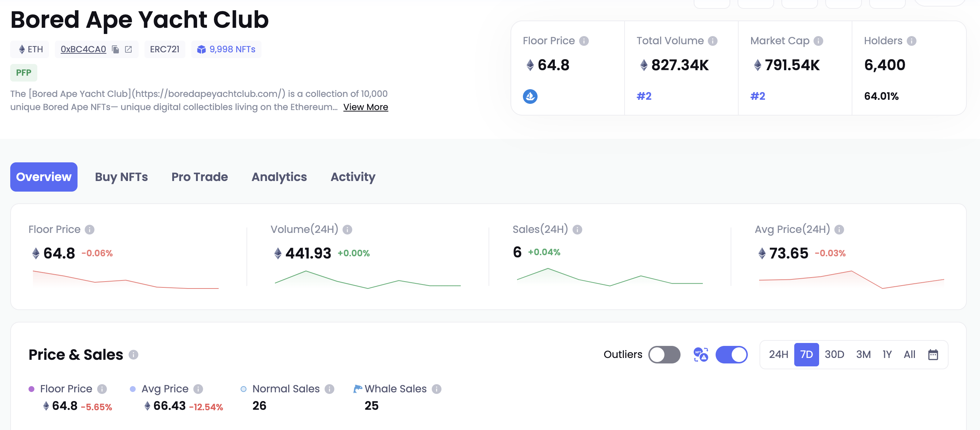
Task: Select the 24H time range option
Action: coord(779,354)
